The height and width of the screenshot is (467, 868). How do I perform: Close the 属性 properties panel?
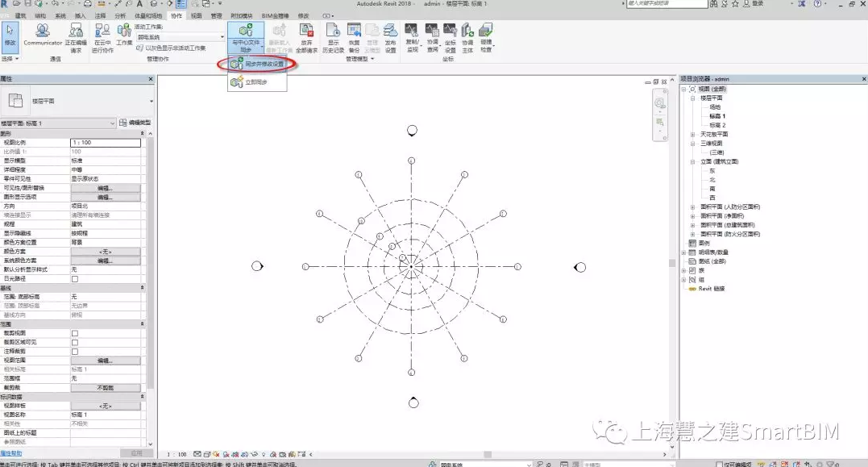pyautogui.click(x=151, y=79)
